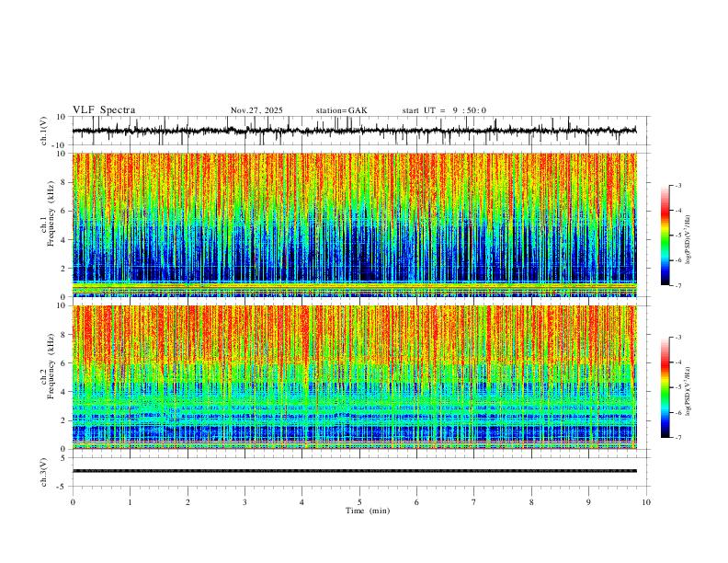Select the ch.2 "Frequency (kHz)" axis label
This screenshot has height=563, width=728.
[x=51, y=366]
